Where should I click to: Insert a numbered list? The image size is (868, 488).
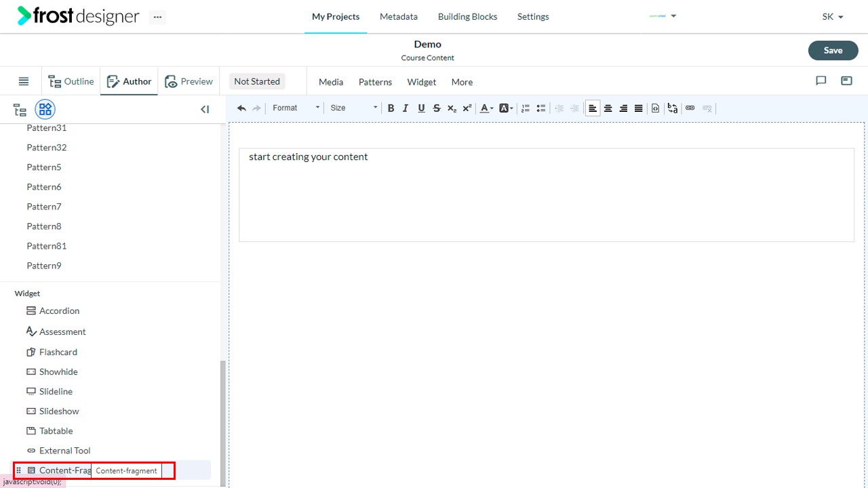(526, 108)
